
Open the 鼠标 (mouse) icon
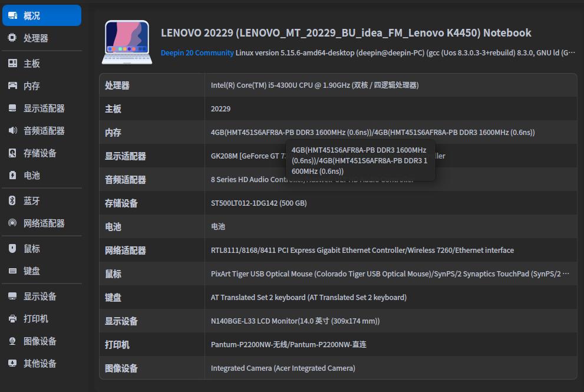tap(12, 248)
